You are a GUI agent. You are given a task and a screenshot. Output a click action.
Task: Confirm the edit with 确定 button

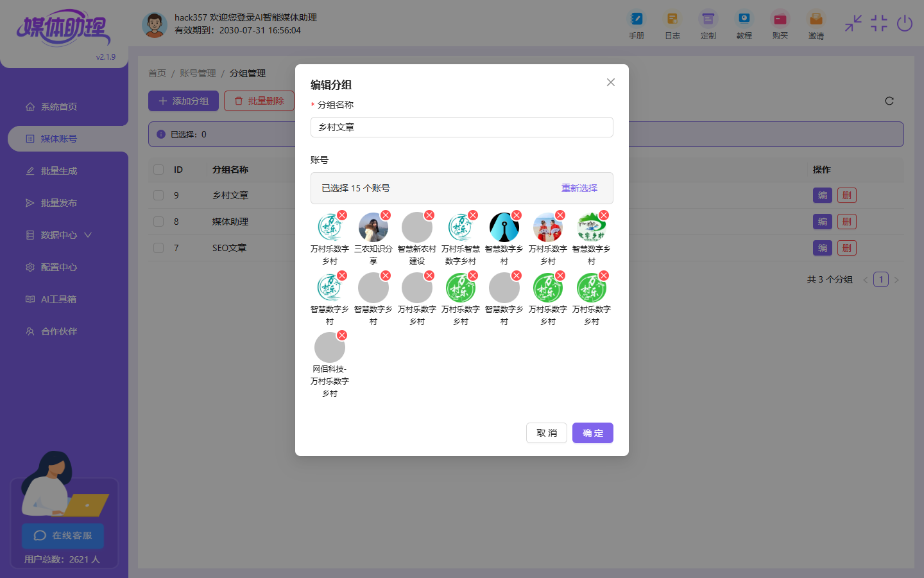(x=592, y=433)
